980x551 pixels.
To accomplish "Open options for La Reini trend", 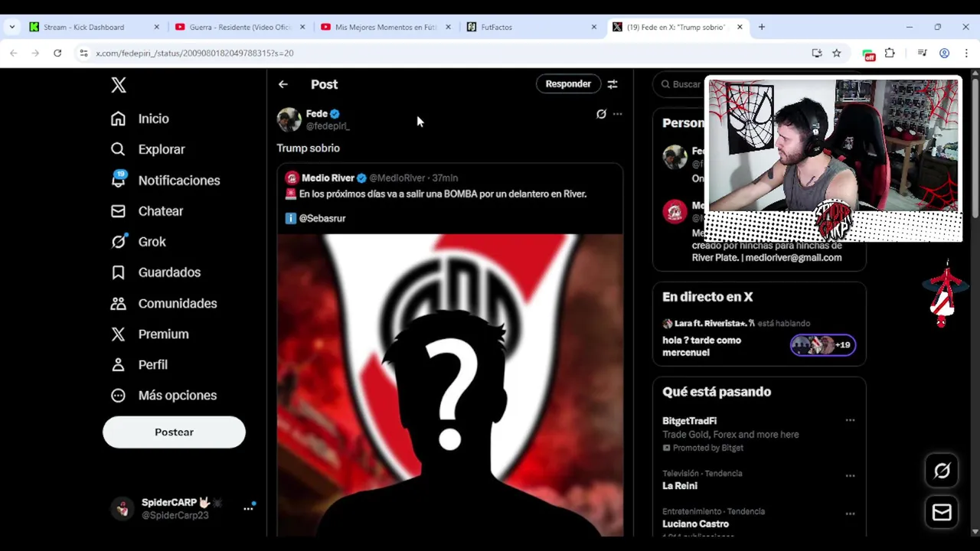I will click(850, 475).
